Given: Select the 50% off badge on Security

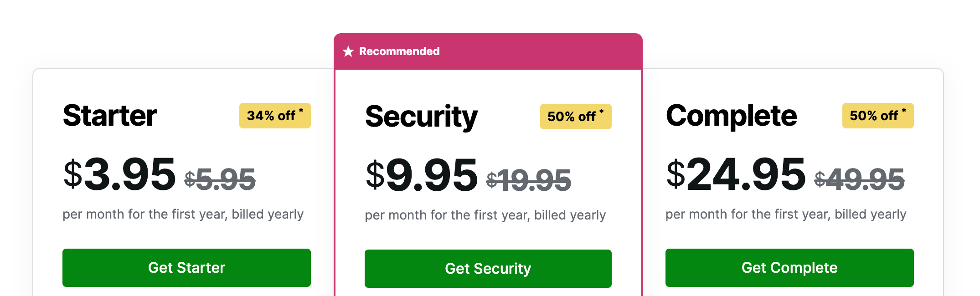Looking at the screenshot, I should click(x=576, y=117).
